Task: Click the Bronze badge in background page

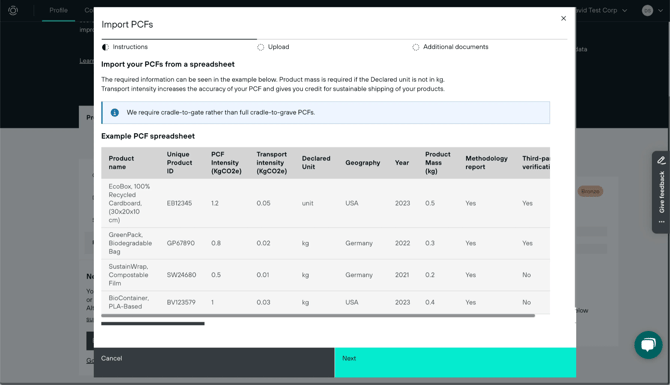Action: 590,191
